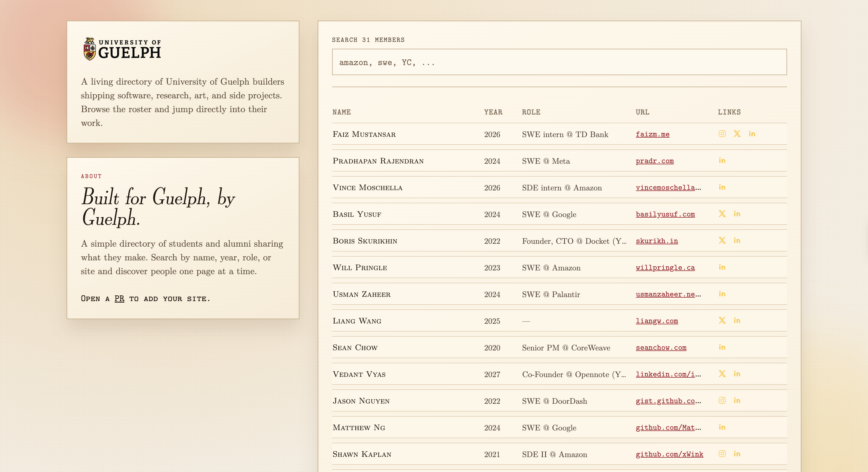Screen dimensions: 868x472
Task: Open Vedant Vyas's LinkedIn icon
Action: pyautogui.click(x=737, y=374)
